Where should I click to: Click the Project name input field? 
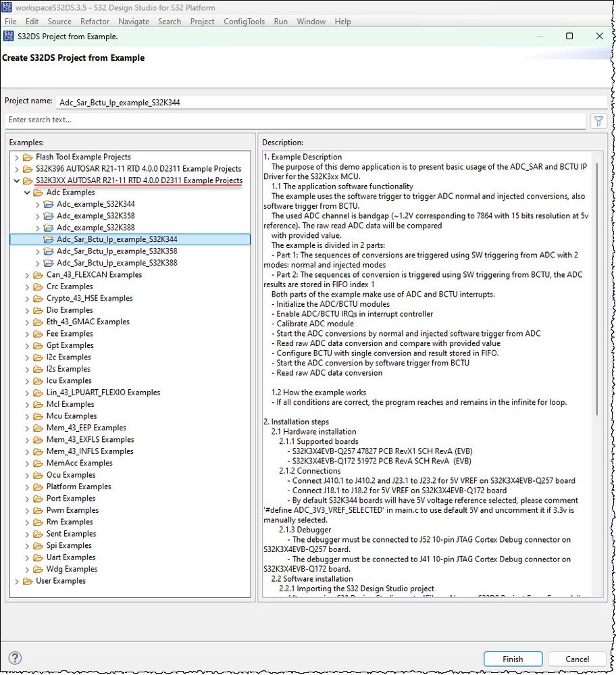pyautogui.click(x=332, y=103)
